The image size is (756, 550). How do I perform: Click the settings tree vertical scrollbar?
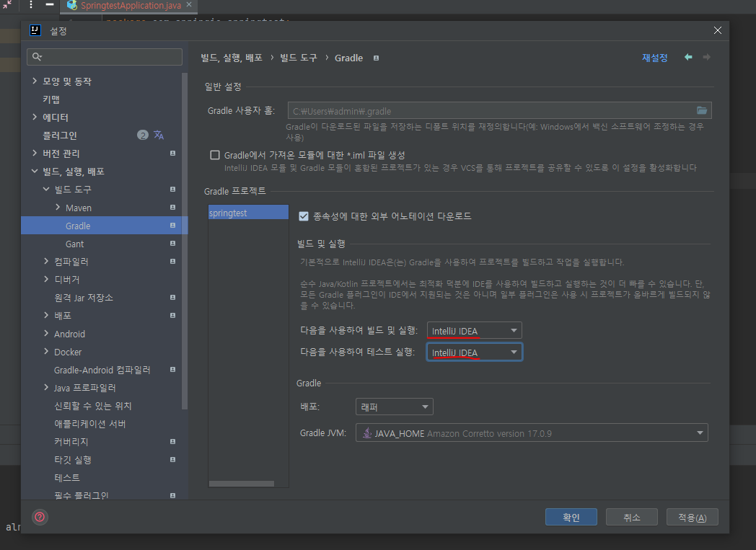tap(184, 241)
